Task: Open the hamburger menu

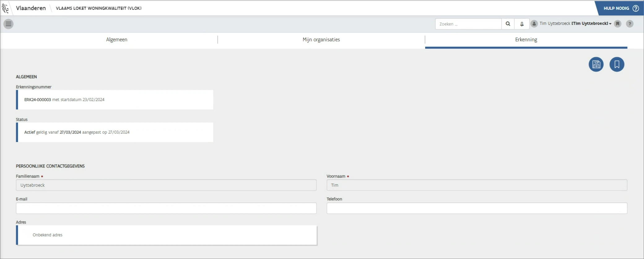Action: (8, 24)
